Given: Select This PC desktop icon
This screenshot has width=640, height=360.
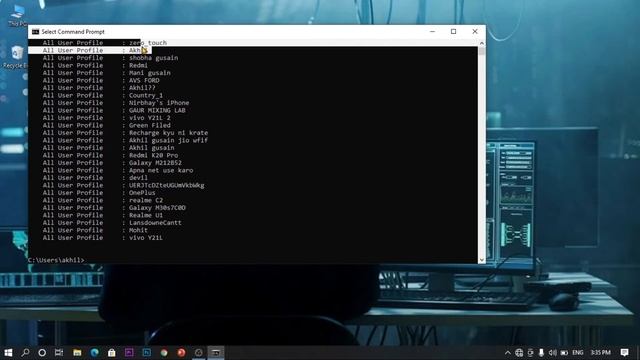Looking at the screenshot, I should point(17,16).
